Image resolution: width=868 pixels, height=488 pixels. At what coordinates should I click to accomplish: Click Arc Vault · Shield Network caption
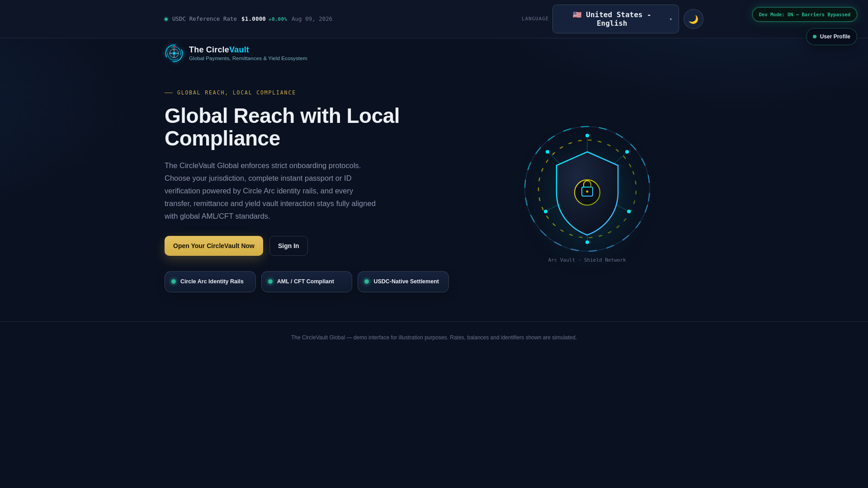587,260
